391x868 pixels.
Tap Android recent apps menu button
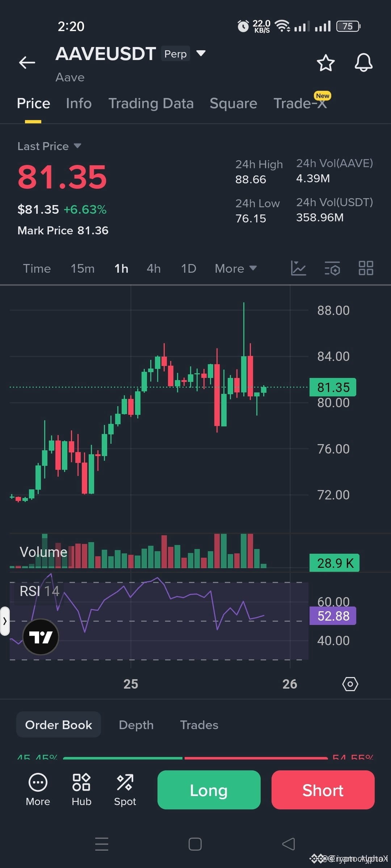coord(102,844)
